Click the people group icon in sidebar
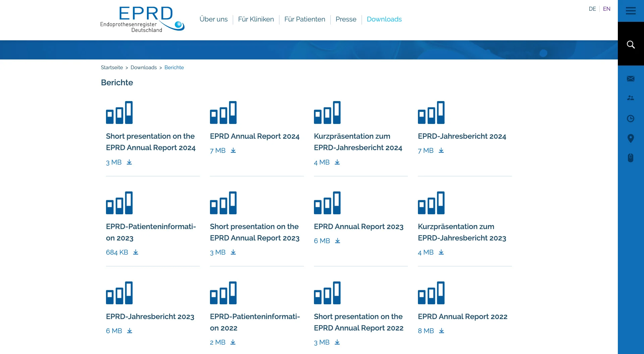Screen dimensions: 644x354 tap(631, 98)
